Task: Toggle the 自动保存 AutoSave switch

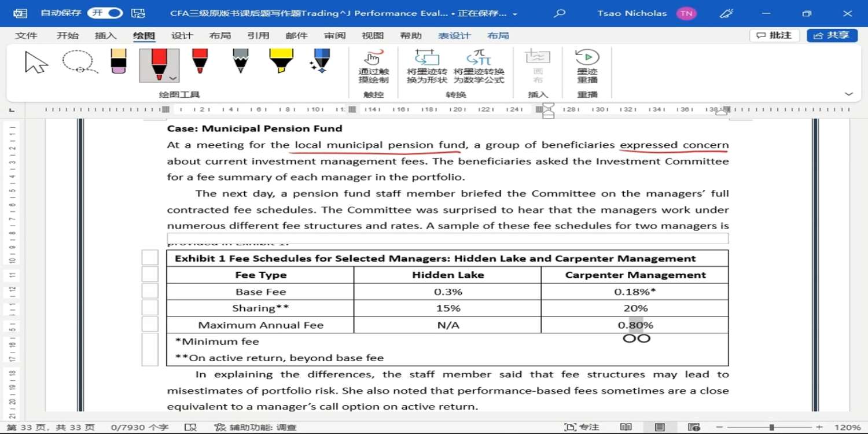Action: 105,13
